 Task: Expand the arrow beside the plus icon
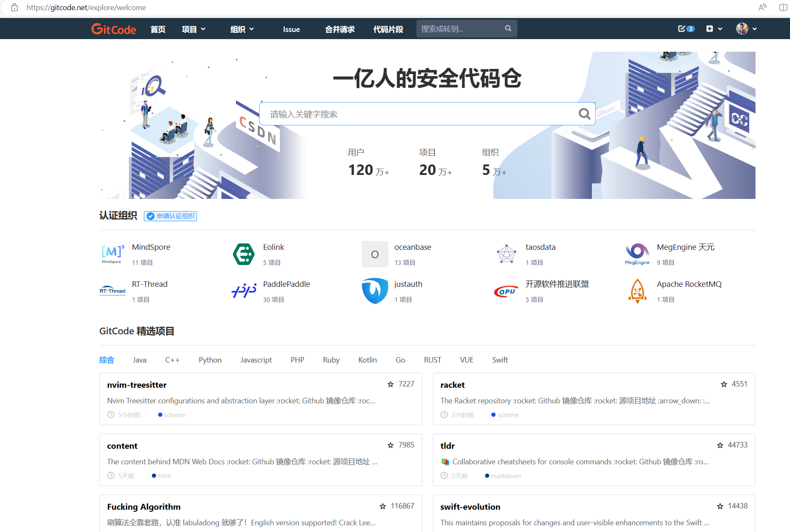pos(720,29)
